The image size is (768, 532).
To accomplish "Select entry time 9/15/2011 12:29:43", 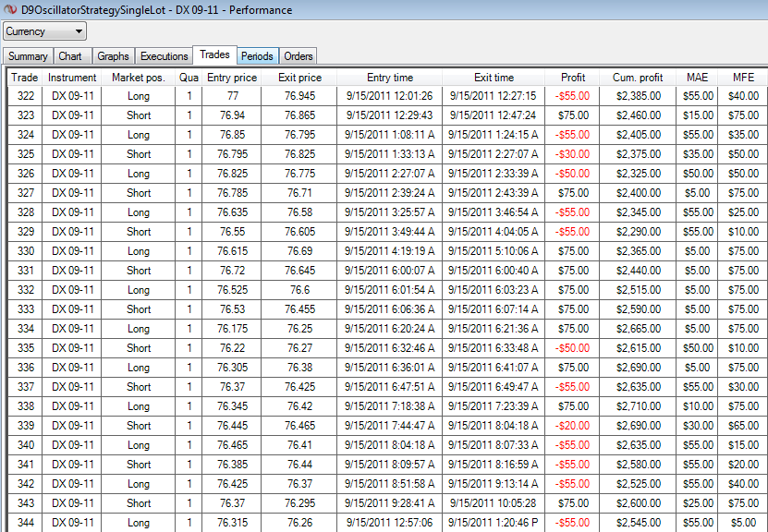I will click(x=390, y=115).
